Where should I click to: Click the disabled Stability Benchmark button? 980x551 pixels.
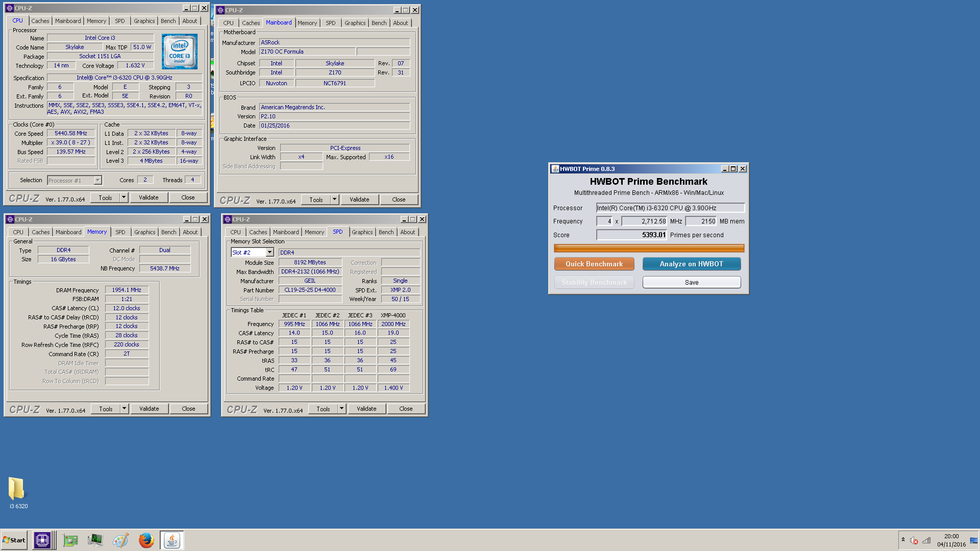point(594,282)
